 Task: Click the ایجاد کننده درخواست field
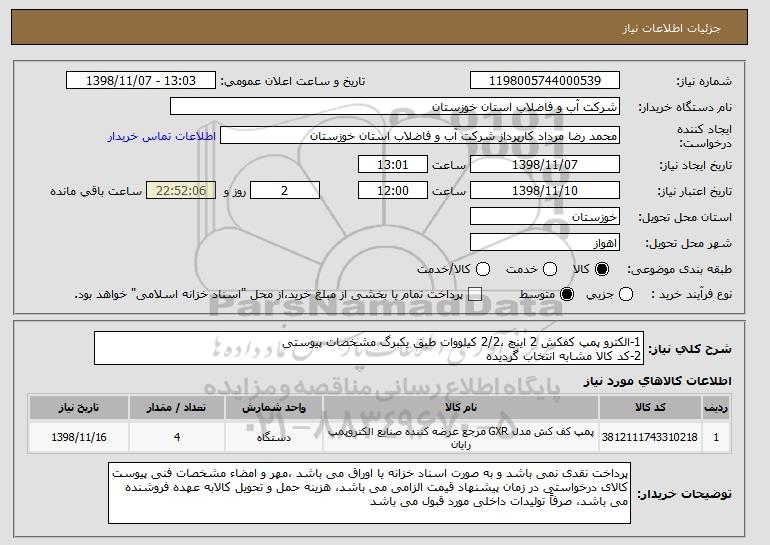click(x=420, y=136)
